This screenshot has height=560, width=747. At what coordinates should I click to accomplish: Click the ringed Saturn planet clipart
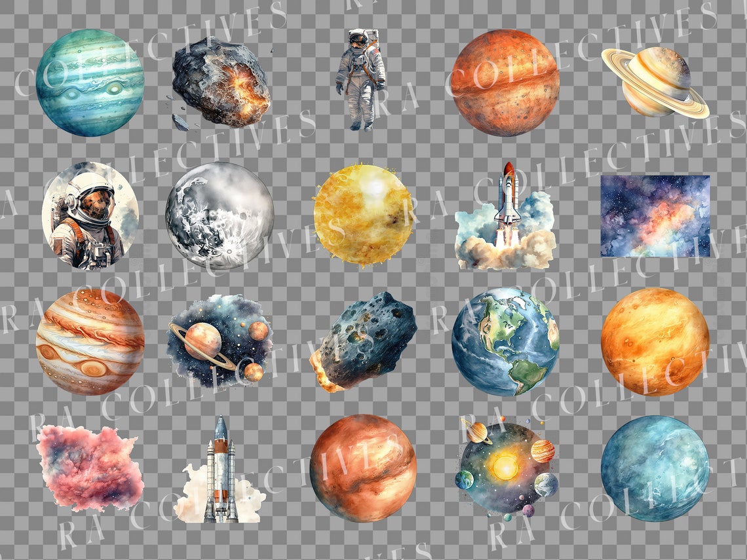(x=655, y=82)
